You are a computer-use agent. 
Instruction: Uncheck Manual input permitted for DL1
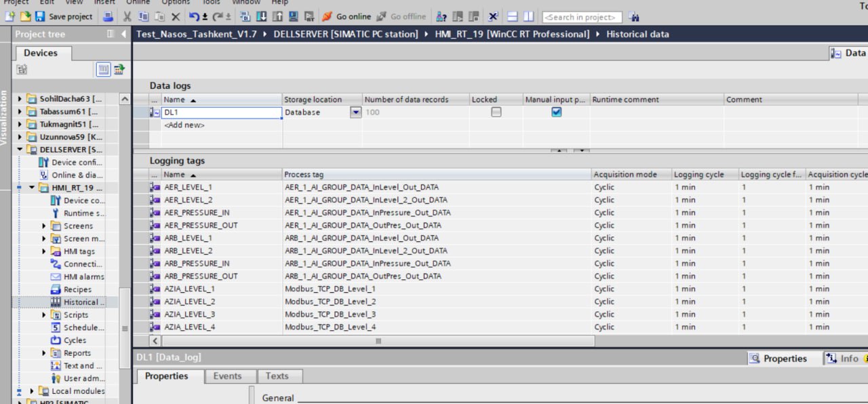[556, 112]
